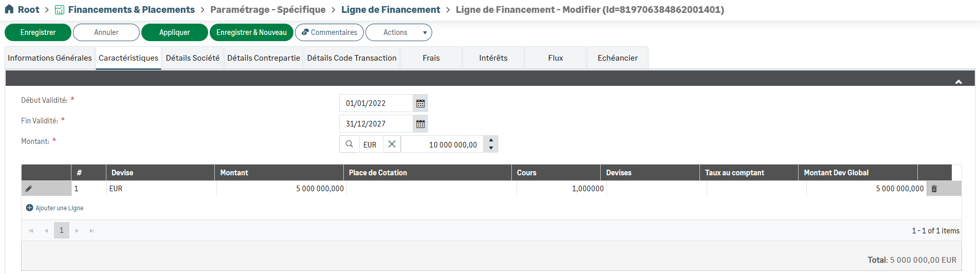Click the Montant amount input field
Screen dimensions: 980x274
[442, 144]
